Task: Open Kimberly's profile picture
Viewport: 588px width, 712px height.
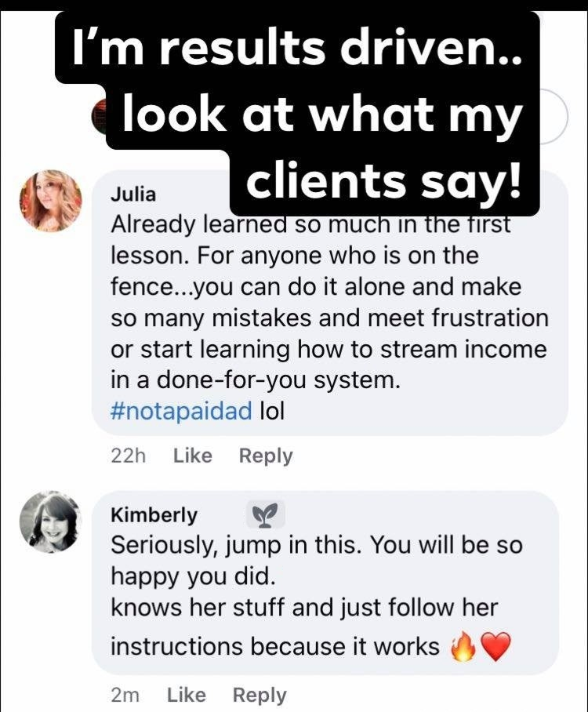Action: [51, 521]
